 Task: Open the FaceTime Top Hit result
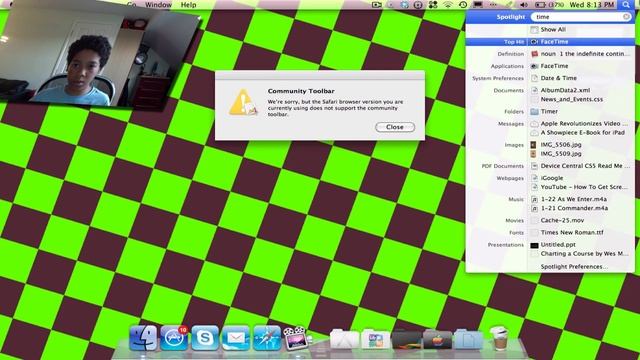pyautogui.click(x=550, y=42)
